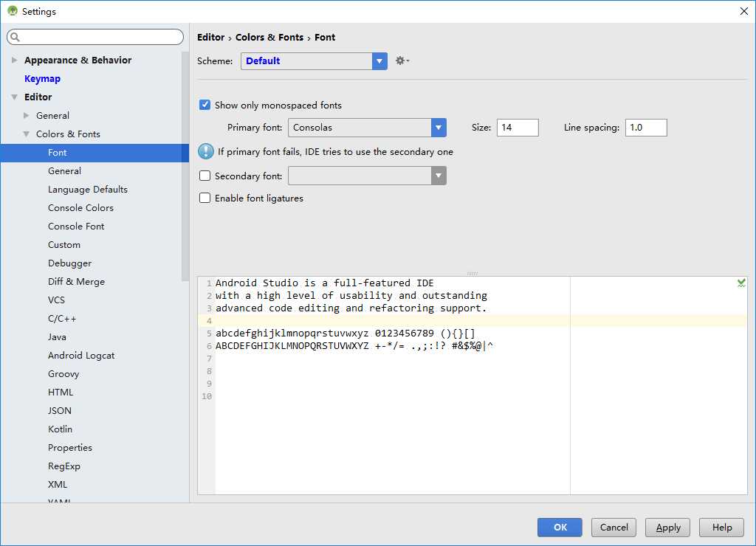Open Console Colors settings page
Image resolution: width=756 pixels, height=546 pixels.
[x=80, y=208]
